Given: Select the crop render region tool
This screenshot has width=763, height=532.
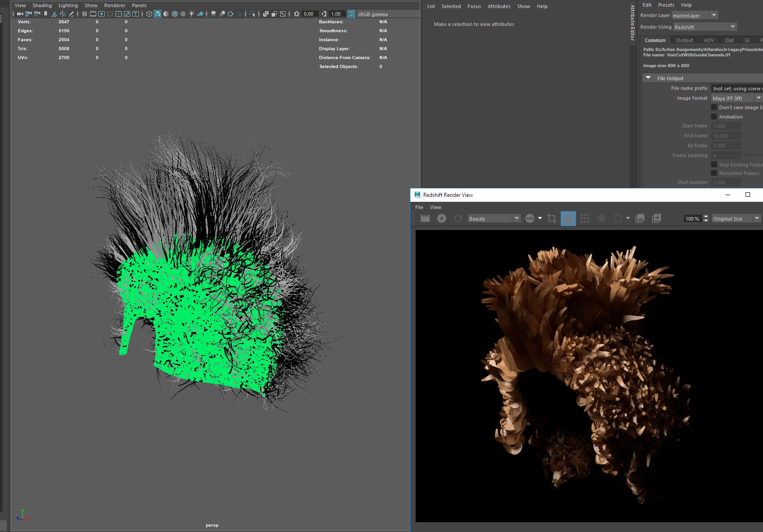Looking at the screenshot, I should coord(552,218).
